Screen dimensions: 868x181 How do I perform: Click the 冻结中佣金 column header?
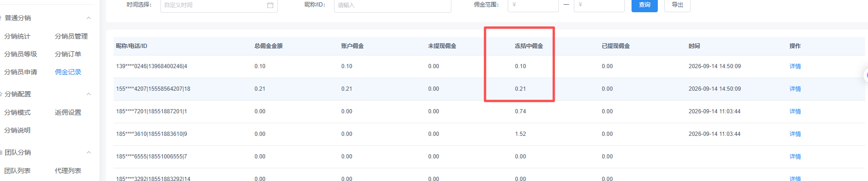pos(529,46)
